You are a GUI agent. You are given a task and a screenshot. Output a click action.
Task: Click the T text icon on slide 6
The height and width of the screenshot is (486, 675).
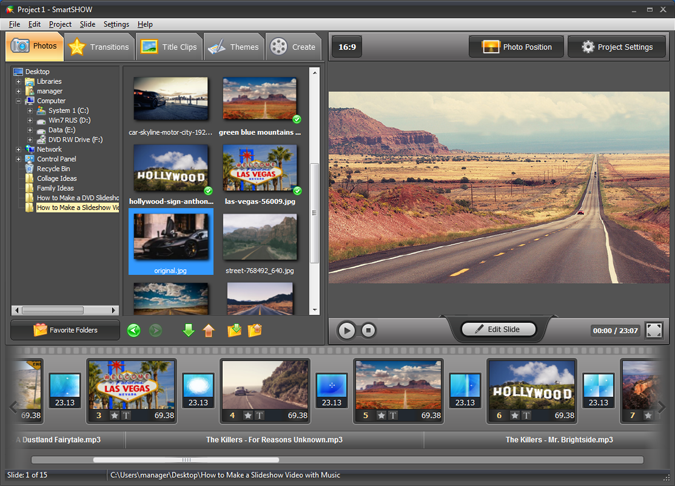[x=526, y=415]
